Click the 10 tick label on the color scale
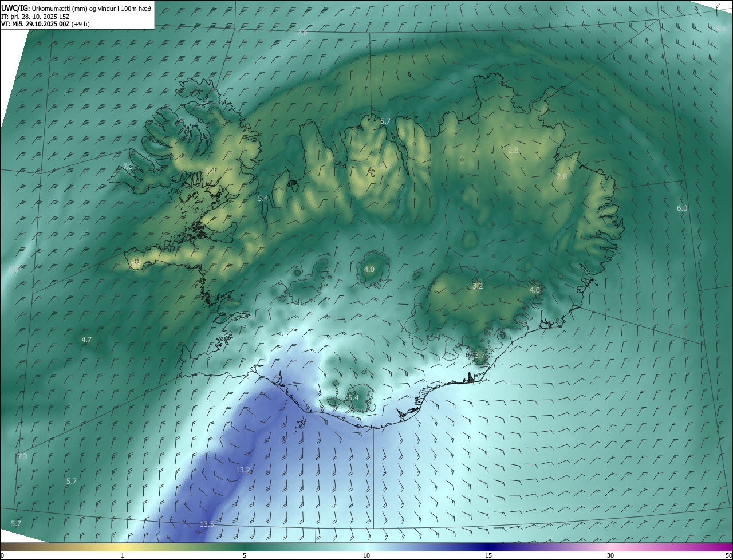Image resolution: width=733 pixels, height=560 pixels. 366,555
